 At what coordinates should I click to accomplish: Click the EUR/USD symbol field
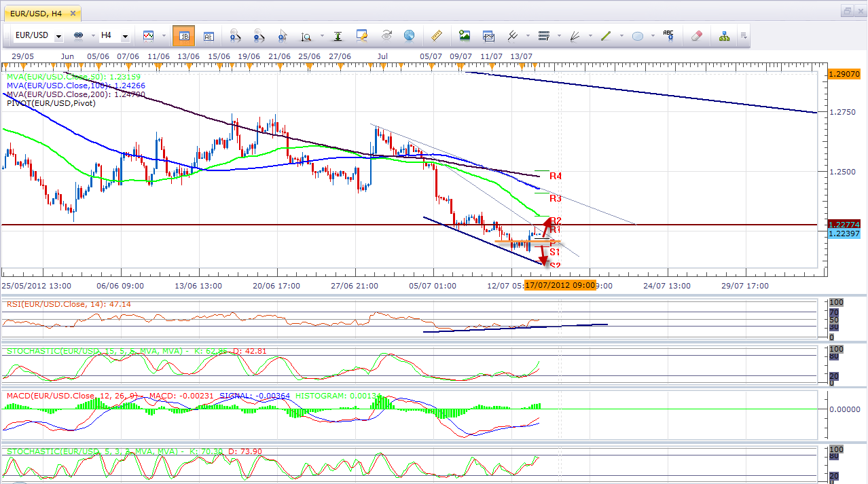tap(39, 35)
